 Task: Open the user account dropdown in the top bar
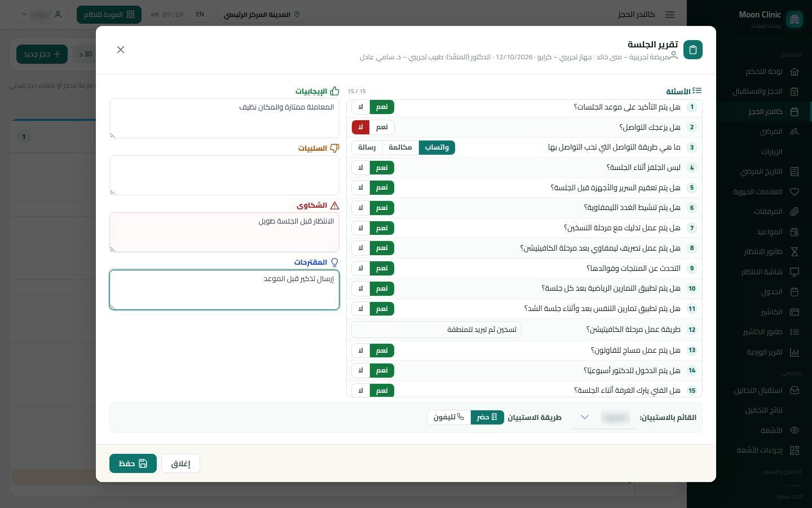tap(42, 15)
